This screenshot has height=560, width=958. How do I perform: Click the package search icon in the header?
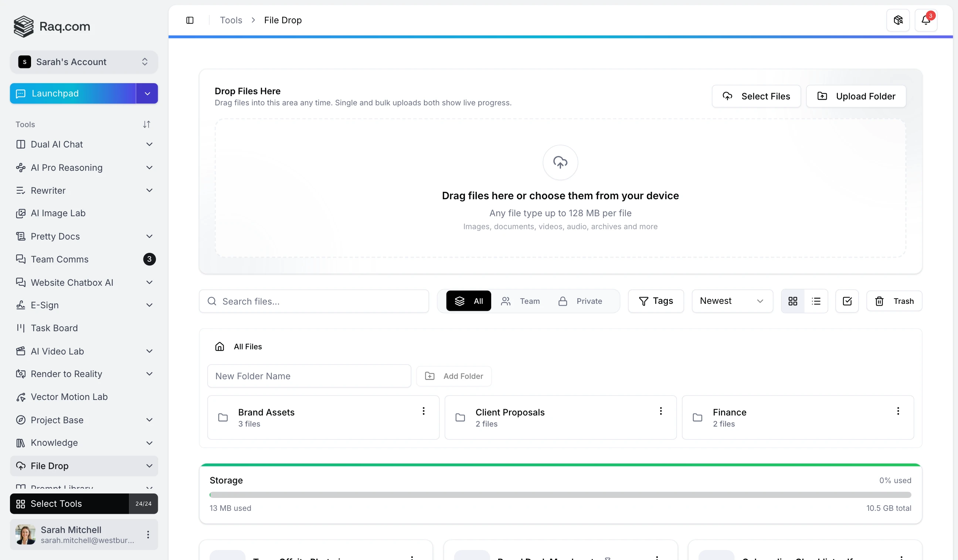897,20
